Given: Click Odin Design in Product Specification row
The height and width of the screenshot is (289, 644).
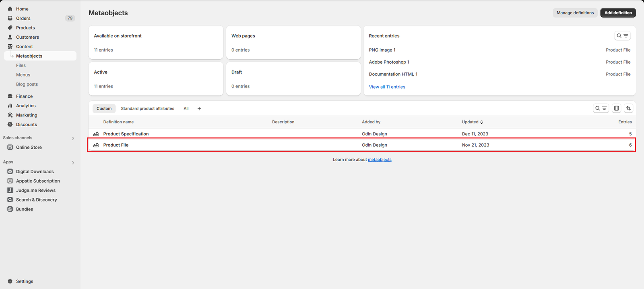Looking at the screenshot, I should pos(374,134).
